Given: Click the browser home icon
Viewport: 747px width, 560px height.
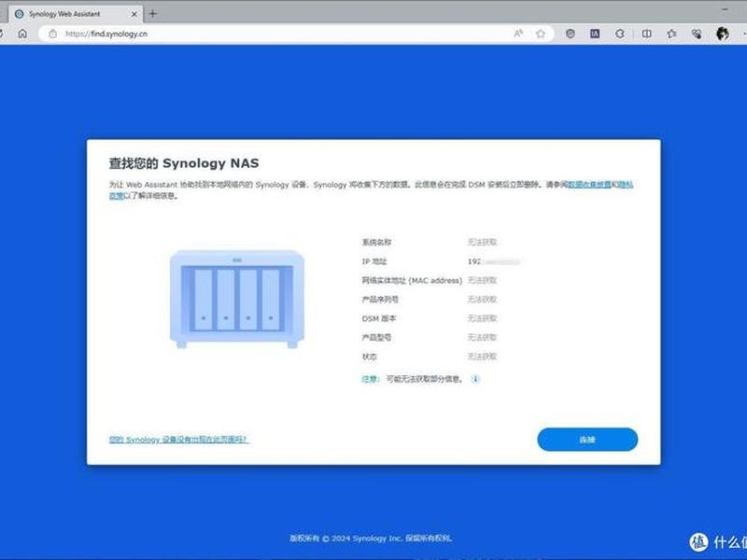Looking at the screenshot, I should coord(22,34).
